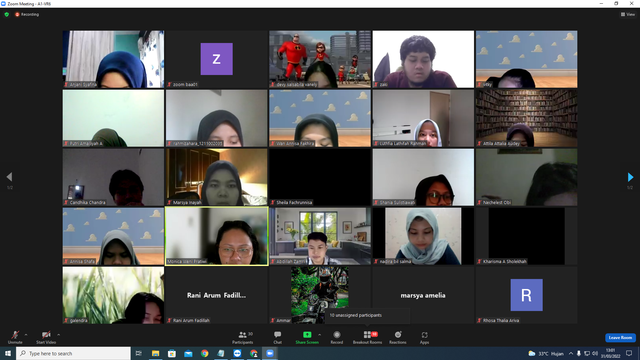This screenshot has width=640, height=360.
Task: Click the Leave Room button
Action: [x=620, y=338]
